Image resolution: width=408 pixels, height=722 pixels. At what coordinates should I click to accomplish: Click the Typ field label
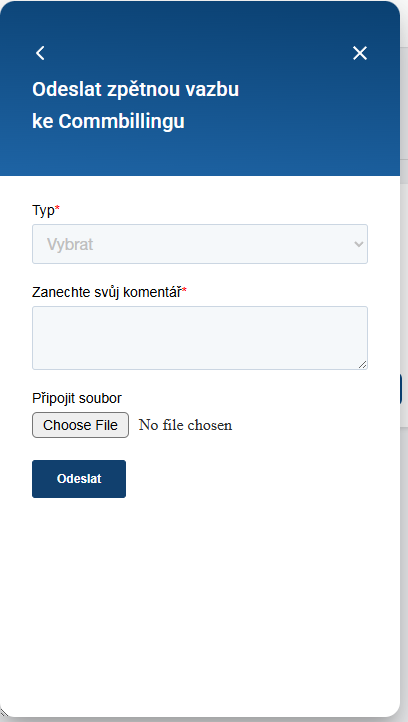[x=43, y=210]
